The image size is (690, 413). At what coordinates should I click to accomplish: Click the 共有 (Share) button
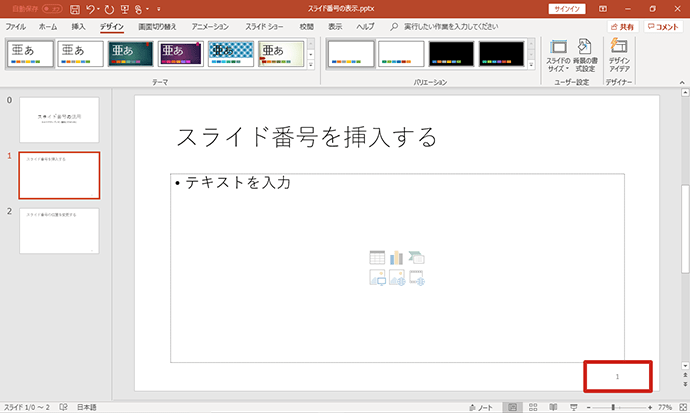pyautogui.click(x=623, y=27)
